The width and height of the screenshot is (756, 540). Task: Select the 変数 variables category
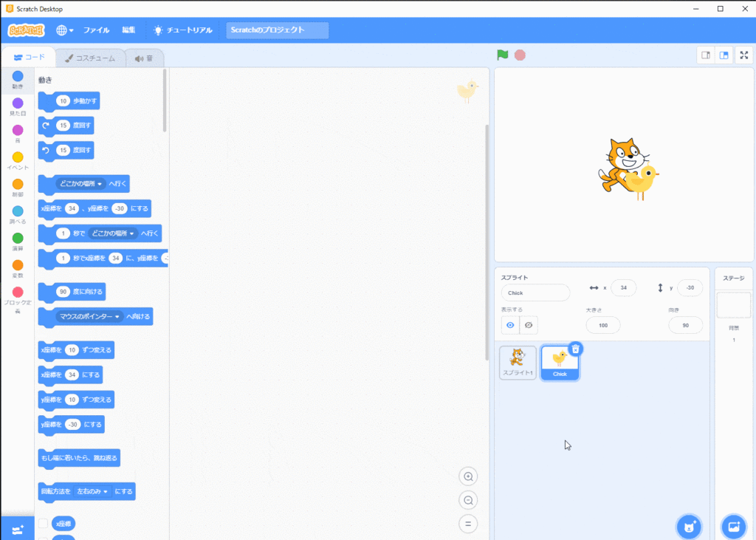click(x=18, y=269)
